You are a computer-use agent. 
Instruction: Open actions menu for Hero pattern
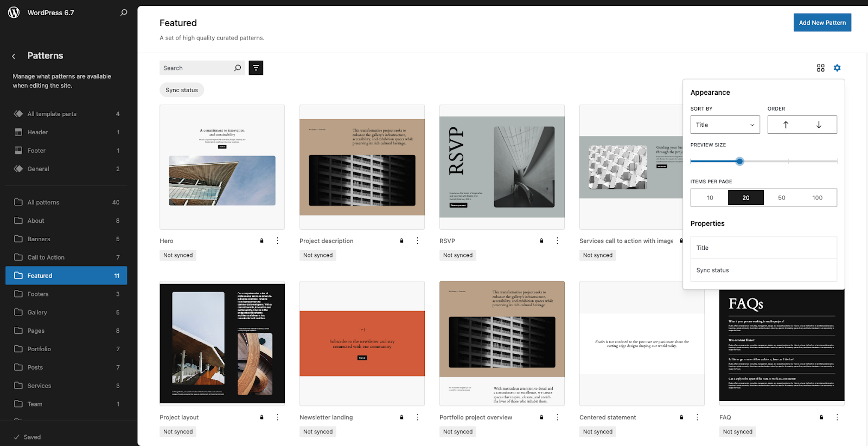pos(277,241)
